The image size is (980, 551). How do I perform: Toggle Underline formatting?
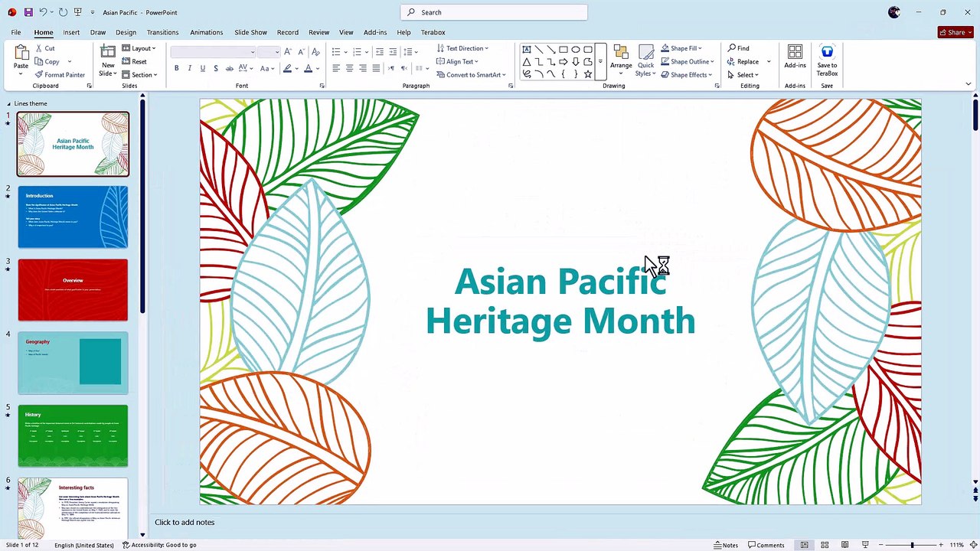tap(203, 69)
